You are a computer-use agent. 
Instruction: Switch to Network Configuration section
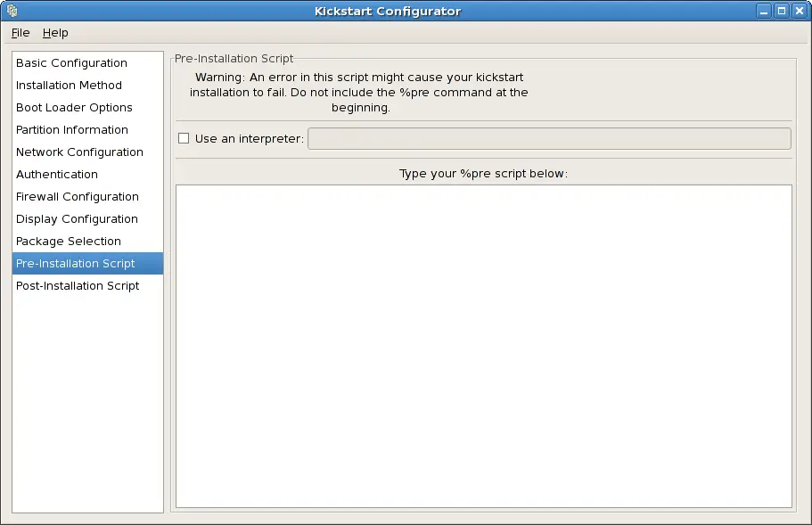pos(79,152)
